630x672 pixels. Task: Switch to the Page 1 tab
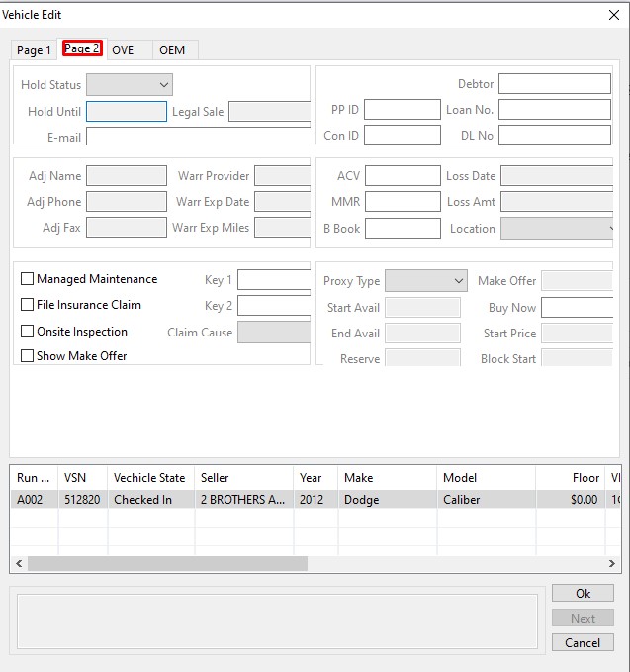[x=34, y=49]
